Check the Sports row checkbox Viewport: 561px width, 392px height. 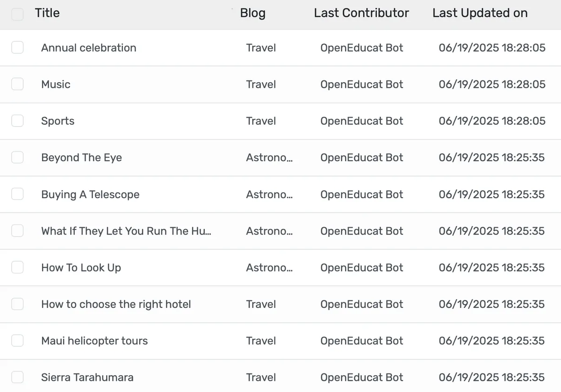(x=17, y=121)
